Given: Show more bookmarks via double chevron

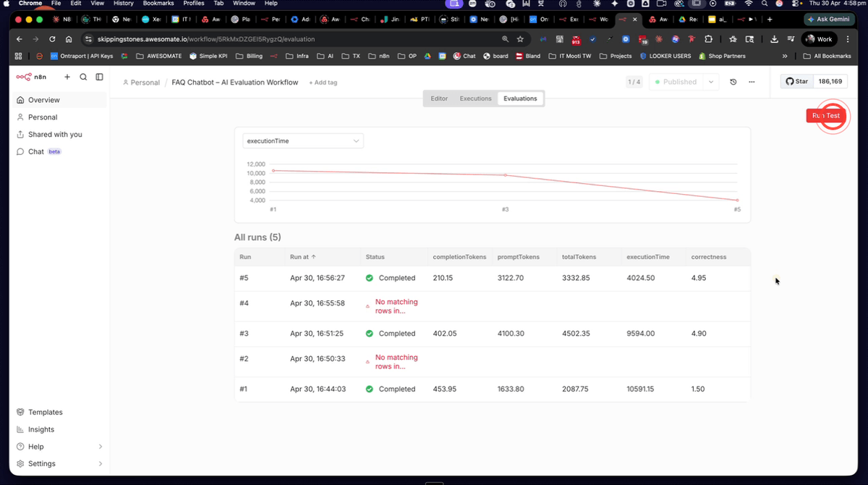Looking at the screenshot, I should pyautogui.click(x=785, y=56).
